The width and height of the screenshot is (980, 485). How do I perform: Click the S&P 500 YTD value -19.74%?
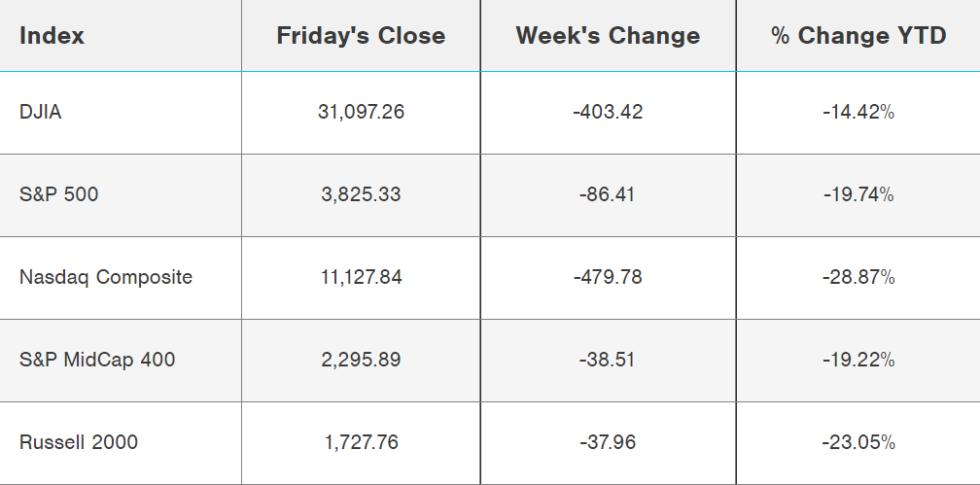[x=858, y=194]
